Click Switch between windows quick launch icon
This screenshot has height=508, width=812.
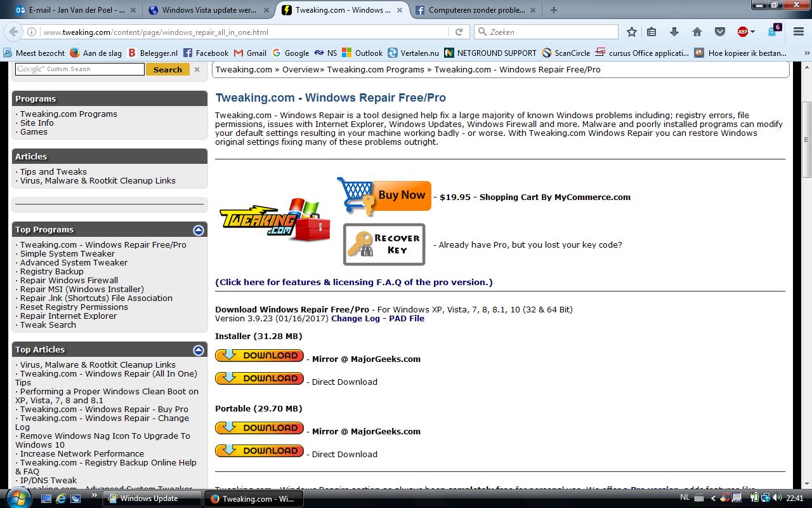pyautogui.click(x=75, y=498)
